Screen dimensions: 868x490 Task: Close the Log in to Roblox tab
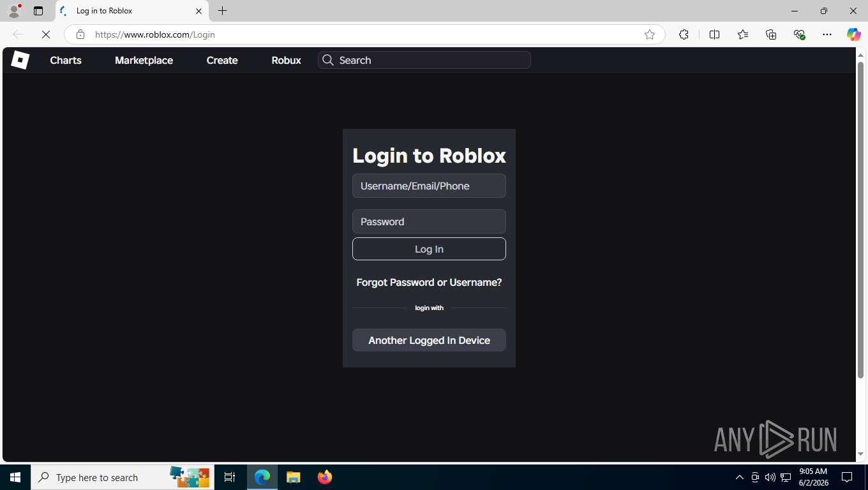tap(198, 11)
